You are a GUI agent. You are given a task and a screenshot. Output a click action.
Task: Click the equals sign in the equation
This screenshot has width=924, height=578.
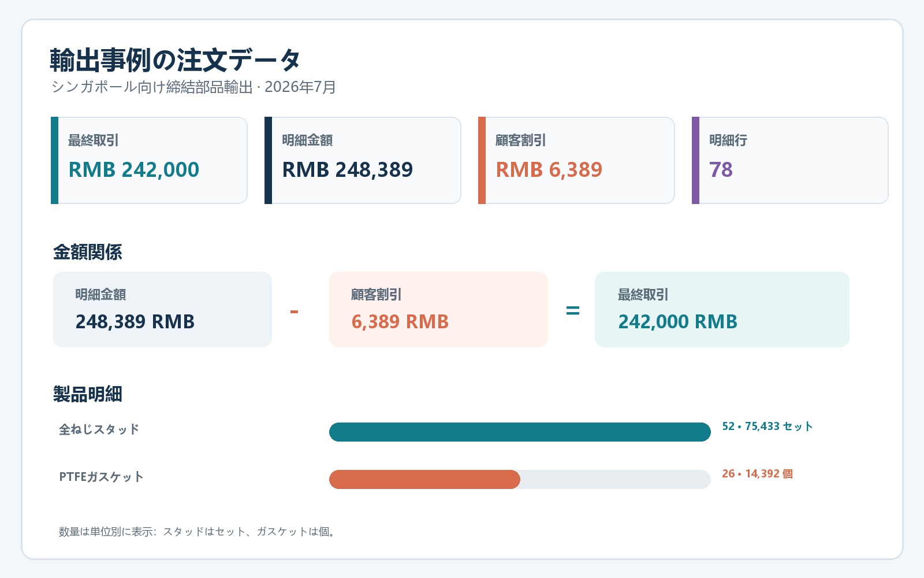coord(572,311)
